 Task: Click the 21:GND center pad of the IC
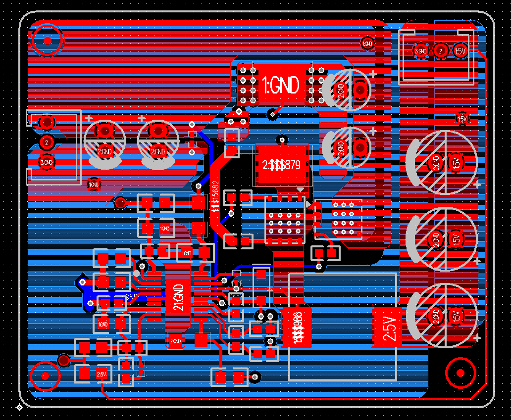[x=178, y=297]
